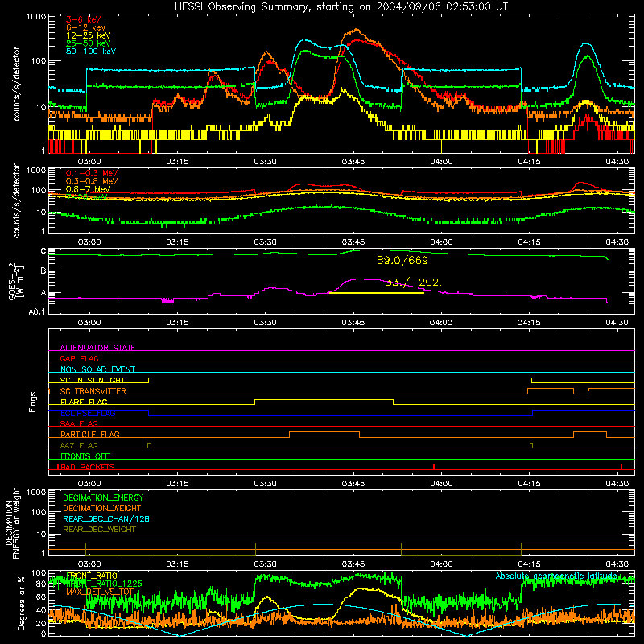Click the REAR_DEC_WEIGHT legend label
Screen dimensions: 644x644
pyautogui.click(x=99, y=530)
